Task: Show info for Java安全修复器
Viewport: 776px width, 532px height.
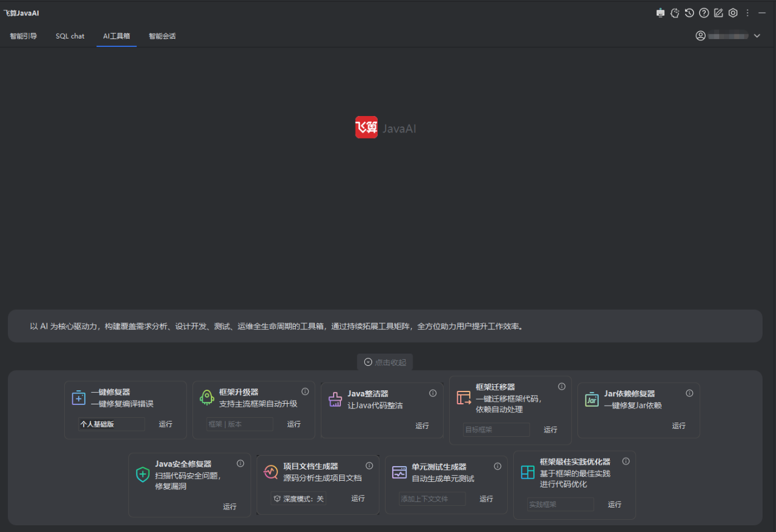Action: 240,464
